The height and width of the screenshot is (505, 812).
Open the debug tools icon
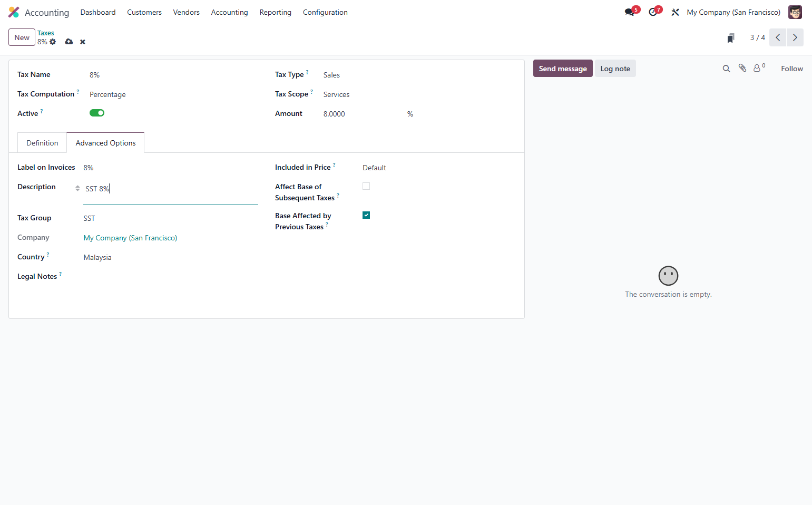675,12
